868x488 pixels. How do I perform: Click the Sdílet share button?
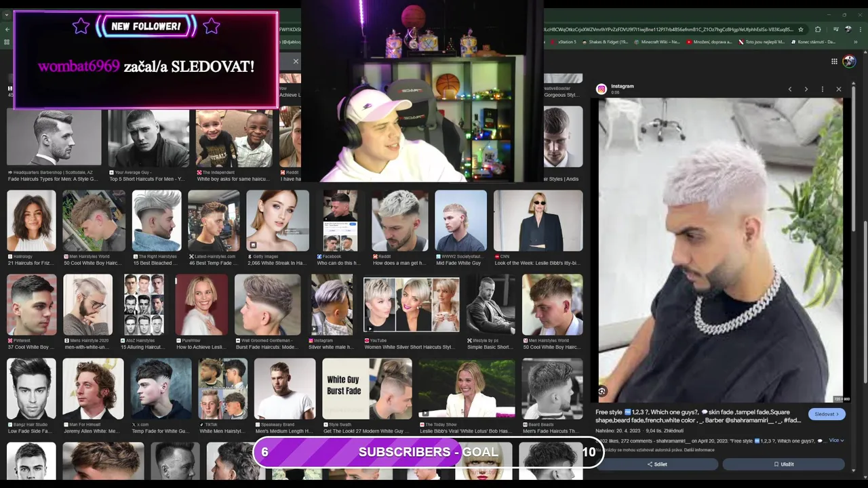[656, 464]
